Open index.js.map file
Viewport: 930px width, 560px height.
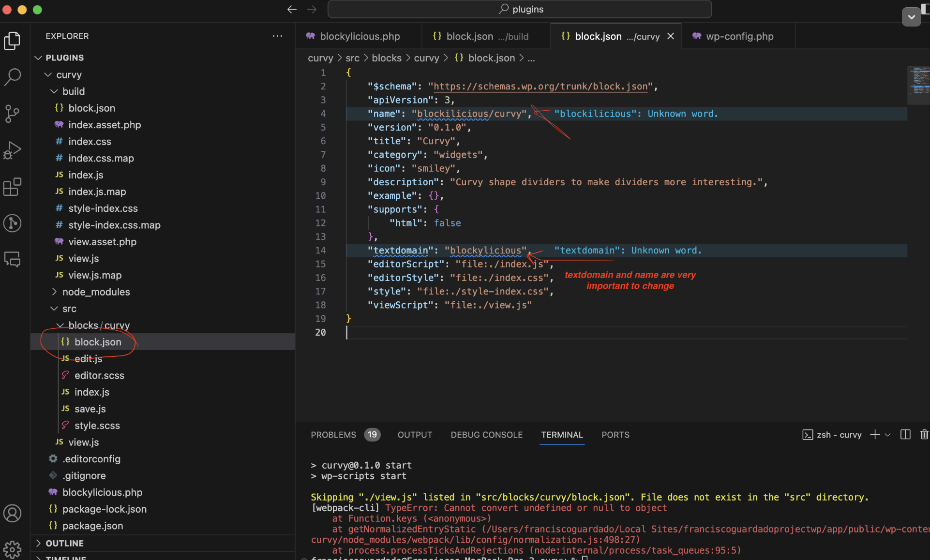tap(163, 192)
